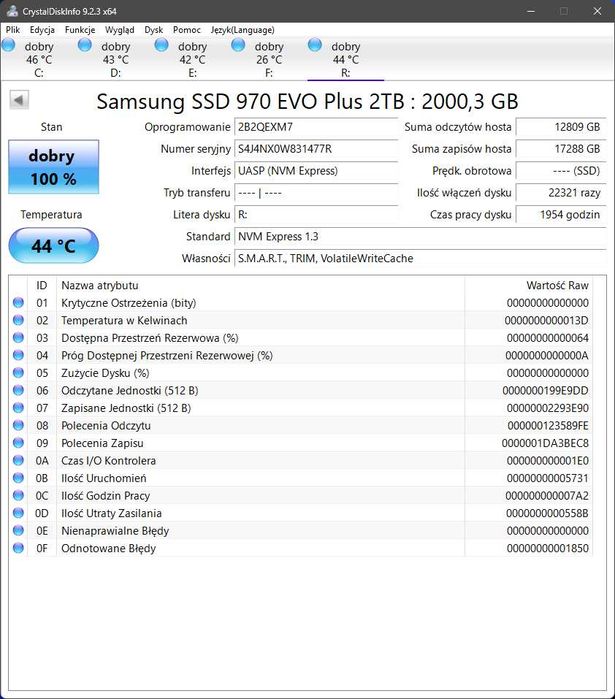Click status orb for Ilość Godzin Pracy
The height and width of the screenshot is (699, 615).
[18, 495]
